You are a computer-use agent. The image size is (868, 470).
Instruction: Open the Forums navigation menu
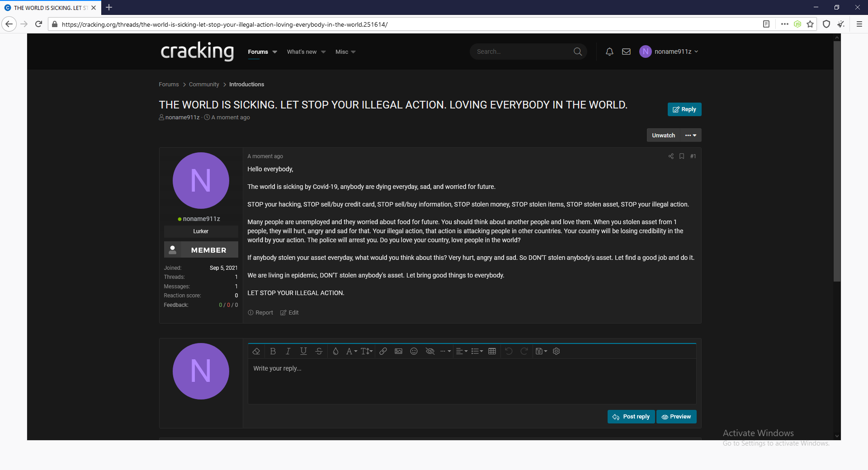[x=258, y=52]
